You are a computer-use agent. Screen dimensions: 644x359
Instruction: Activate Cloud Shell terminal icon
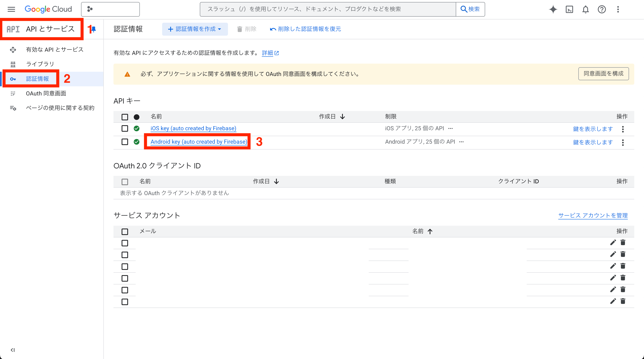(569, 9)
